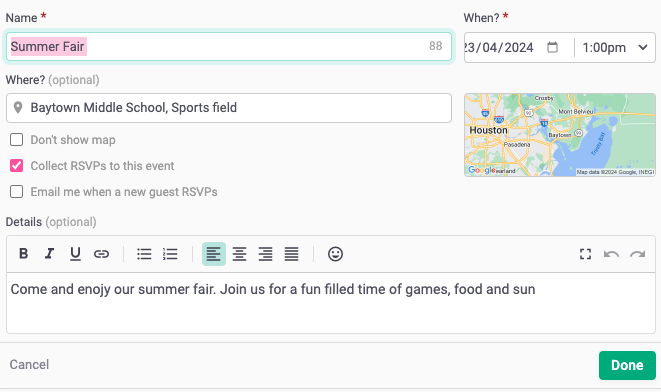Enable Email me when a new guest RSVPs
The image size is (661, 392).
pos(16,192)
